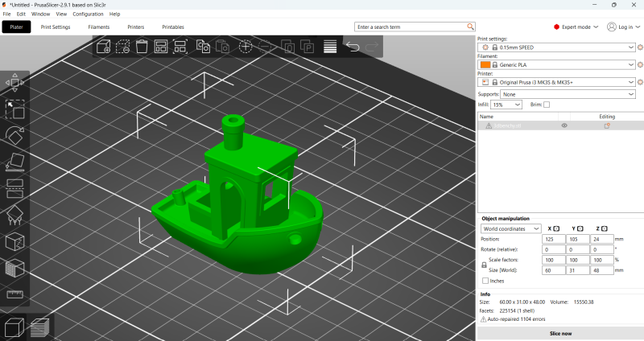Select the Place on face tool
This screenshot has height=341, width=644.
point(14,162)
